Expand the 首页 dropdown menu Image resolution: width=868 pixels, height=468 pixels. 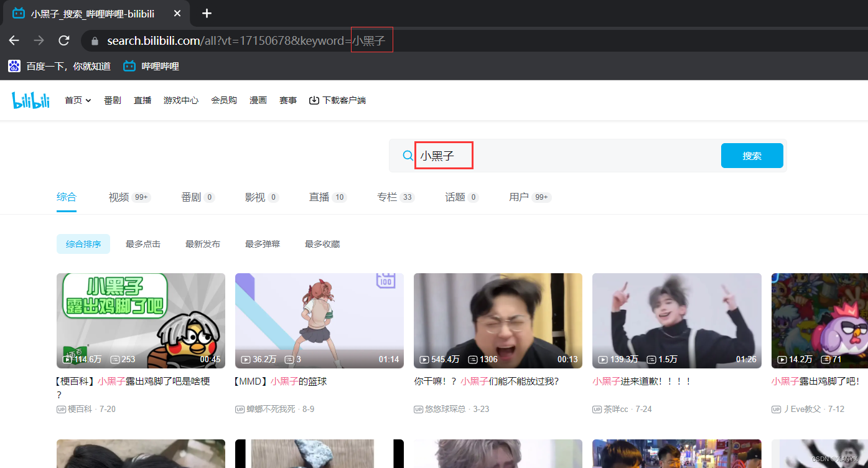tap(78, 100)
